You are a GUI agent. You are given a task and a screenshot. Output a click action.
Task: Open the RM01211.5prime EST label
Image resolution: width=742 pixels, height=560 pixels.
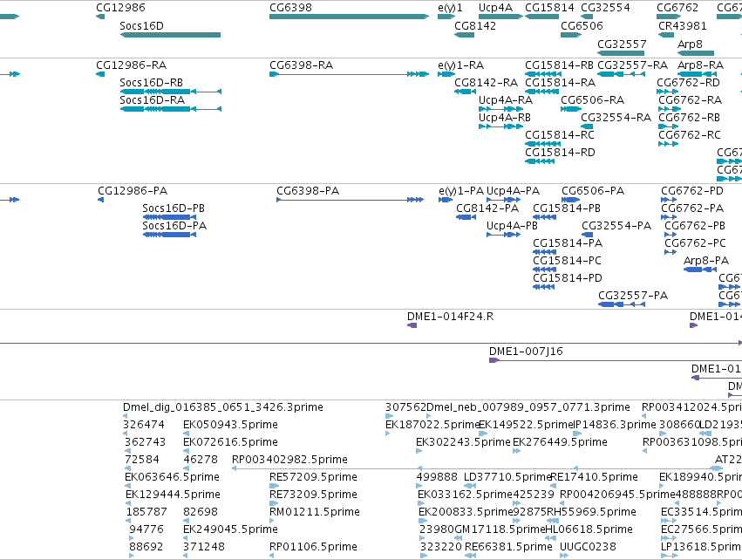coord(314,512)
